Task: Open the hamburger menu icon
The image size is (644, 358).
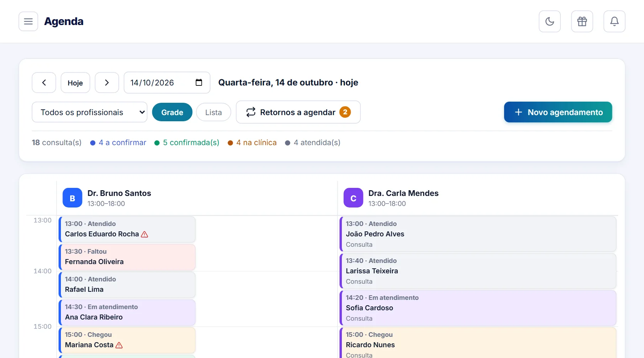Action: click(28, 21)
